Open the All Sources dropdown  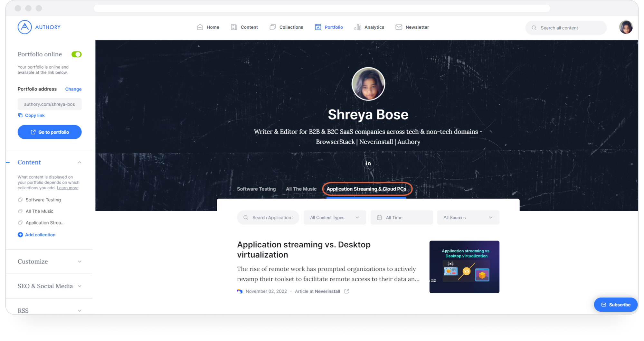tap(468, 218)
